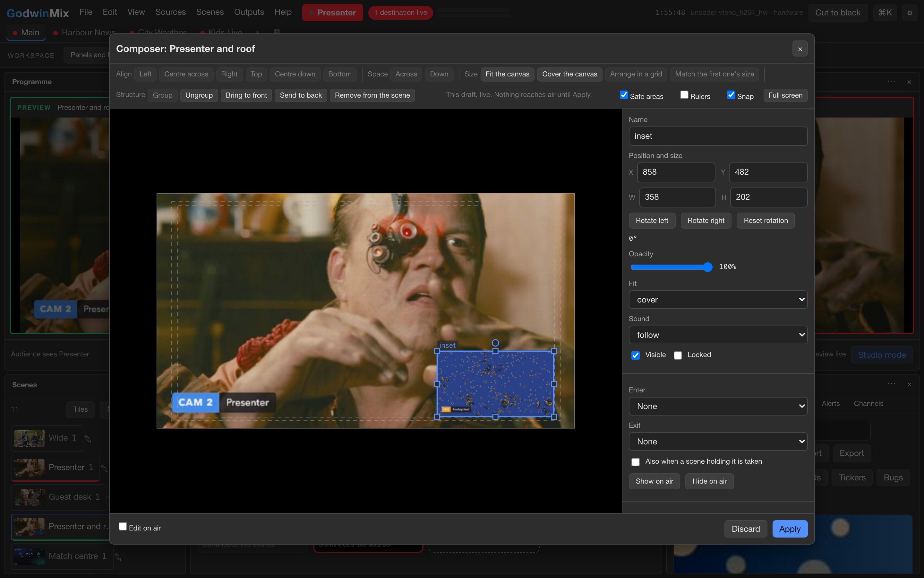
Task: Enable the Rulers checkbox
Action: point(684,95)
